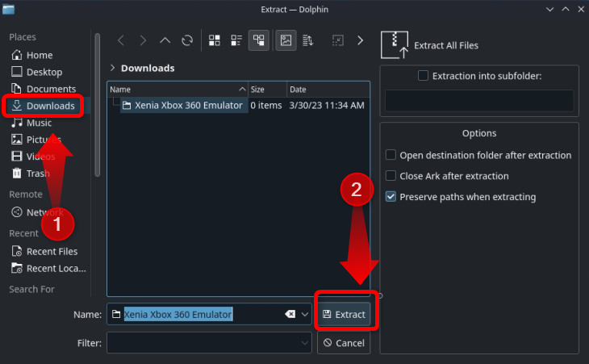
Task: Click the subfolder name input field
Action: point(479,100)
